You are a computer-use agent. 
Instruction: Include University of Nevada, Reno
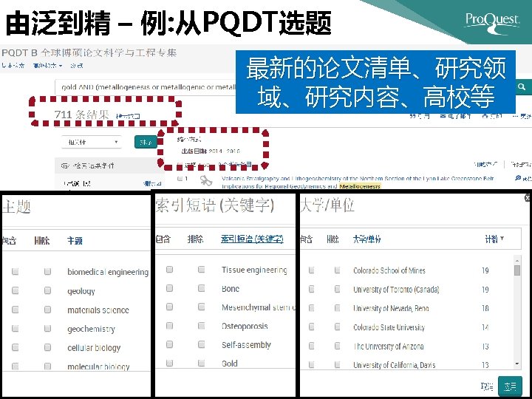click(311, 308)
